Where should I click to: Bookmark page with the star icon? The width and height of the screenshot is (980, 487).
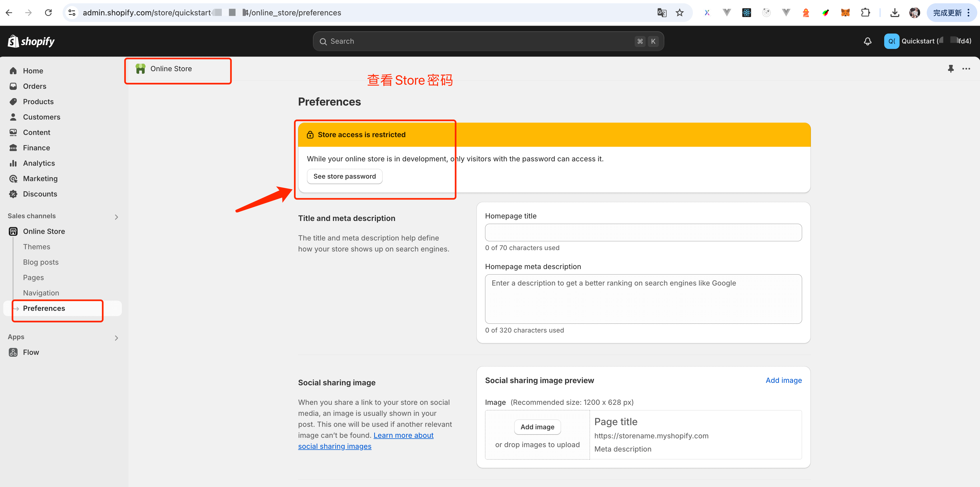point(680,13)
